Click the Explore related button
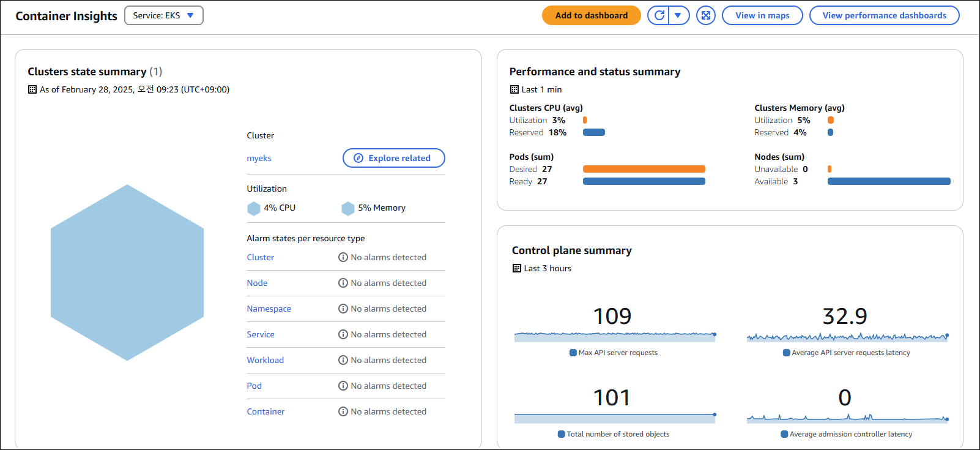The width and height of the screenshot is (980, 450). point(394,158)
